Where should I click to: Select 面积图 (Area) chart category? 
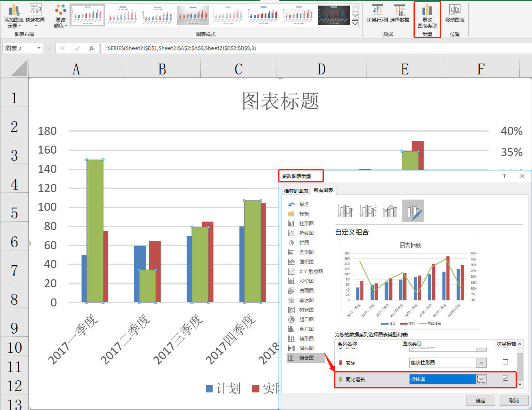(x=306, y=262)
